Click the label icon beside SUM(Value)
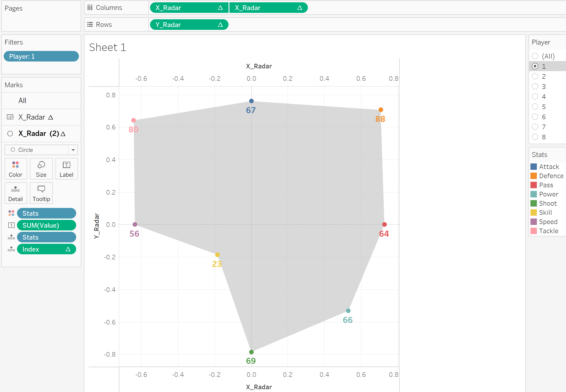566x392 pixels. pos(11,225)
